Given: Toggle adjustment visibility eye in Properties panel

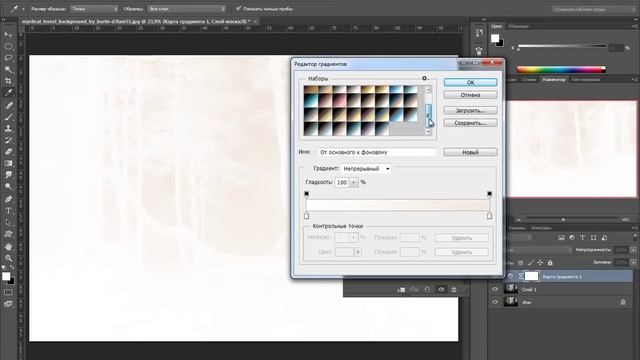Looking at the screenshot, I should pyautogui.click(x=441, y=290).
